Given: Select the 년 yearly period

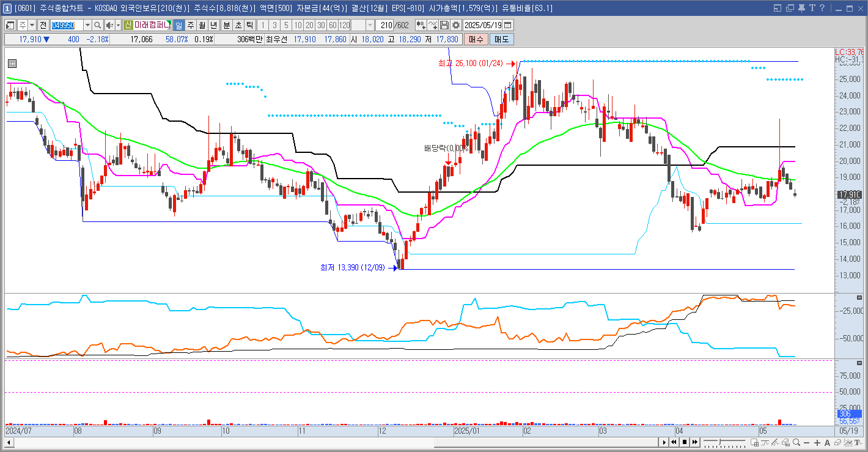Looking at the screenshot, I should tap(214, 25).
